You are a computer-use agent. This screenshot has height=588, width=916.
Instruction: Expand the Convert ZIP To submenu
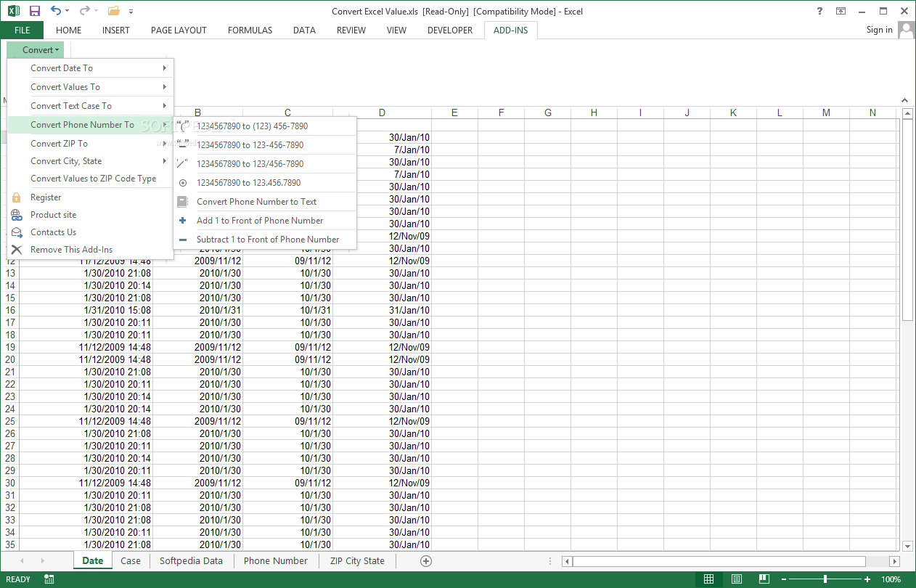(x=91, y=144)
